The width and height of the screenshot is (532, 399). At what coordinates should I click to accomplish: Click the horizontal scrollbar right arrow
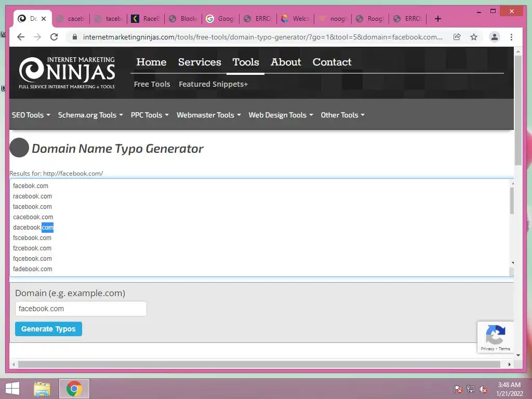coord(509,364)
